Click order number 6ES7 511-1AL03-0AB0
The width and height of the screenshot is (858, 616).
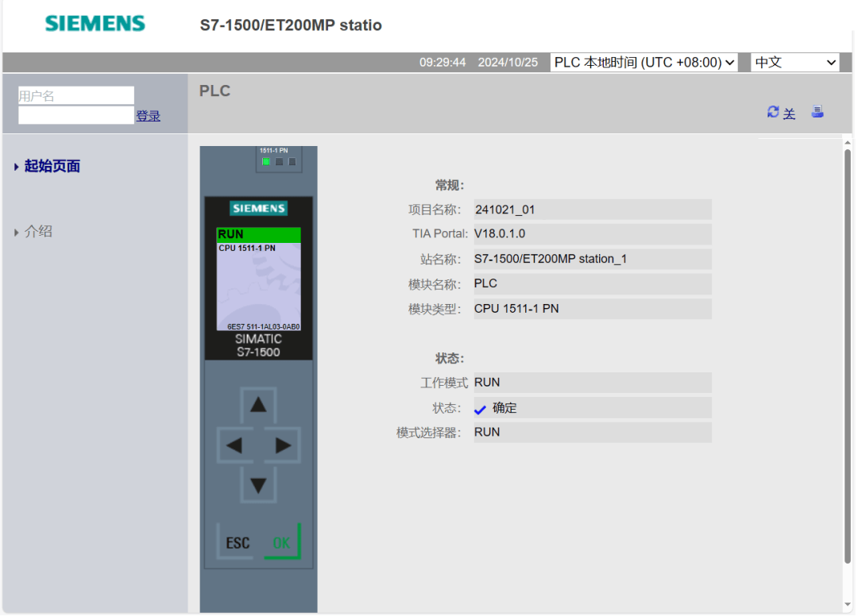point(263,327)
